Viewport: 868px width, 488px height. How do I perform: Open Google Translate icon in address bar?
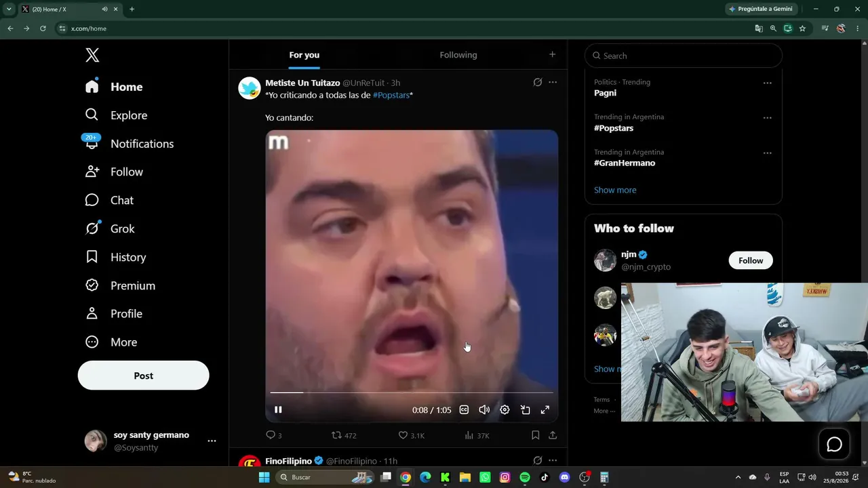[759, 28]
